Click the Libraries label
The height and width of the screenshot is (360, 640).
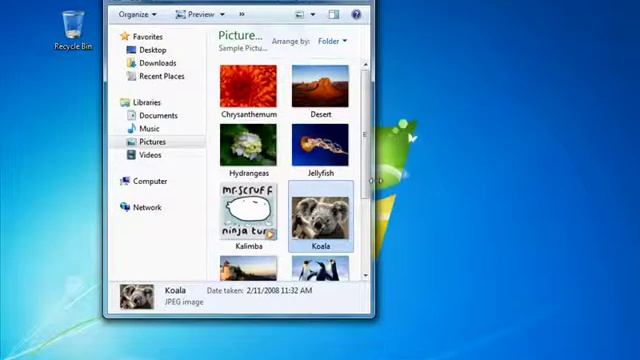(147, 102)
